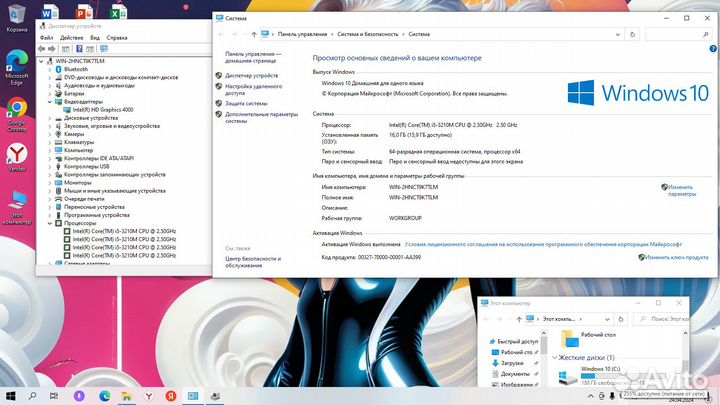
Task: Open the Word desktop shortcut
Action: point(50,12)
